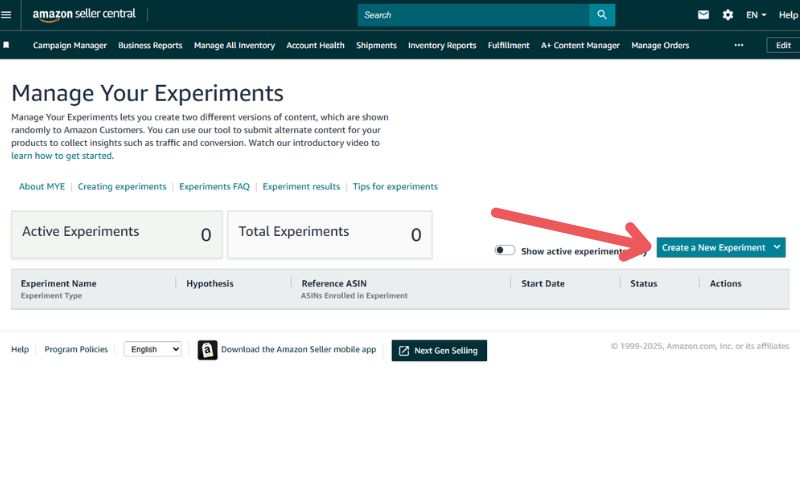The width and height of the screenshot is (800, 500).
Task: Open the Experiments FAQ link
Action: [x=214, y=186]
